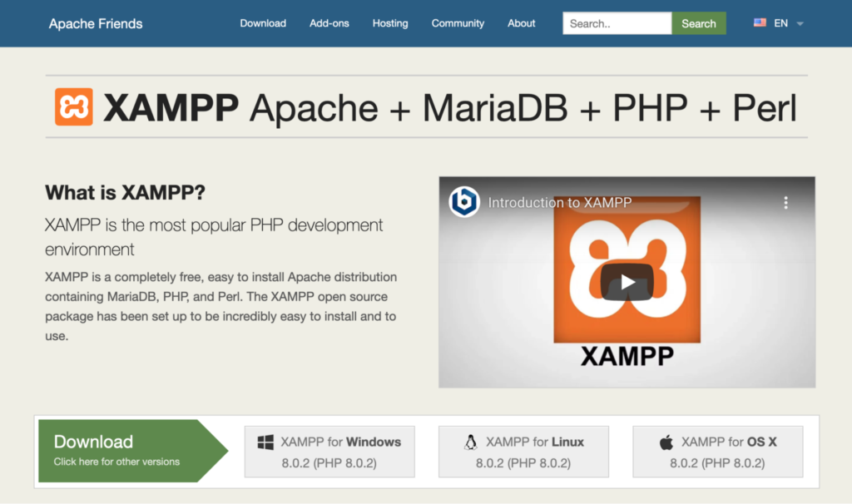Click the Bitnami channel avatar on video

(x=464, y=202)
